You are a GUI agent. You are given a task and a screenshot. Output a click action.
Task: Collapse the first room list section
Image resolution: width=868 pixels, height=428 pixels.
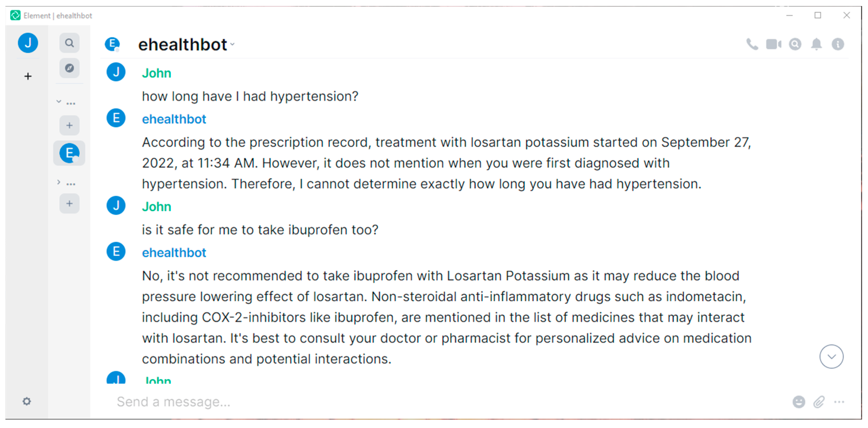[59, 101]
